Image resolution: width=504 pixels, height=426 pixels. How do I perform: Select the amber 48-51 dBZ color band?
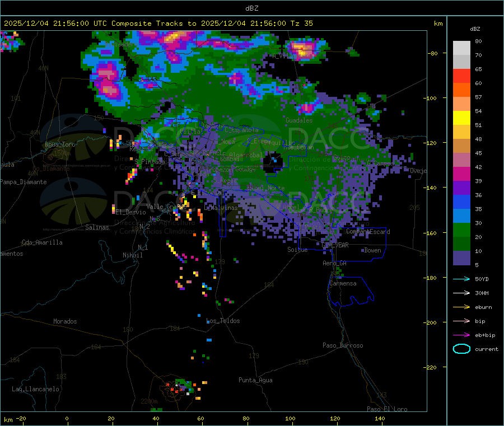(461, 132)
